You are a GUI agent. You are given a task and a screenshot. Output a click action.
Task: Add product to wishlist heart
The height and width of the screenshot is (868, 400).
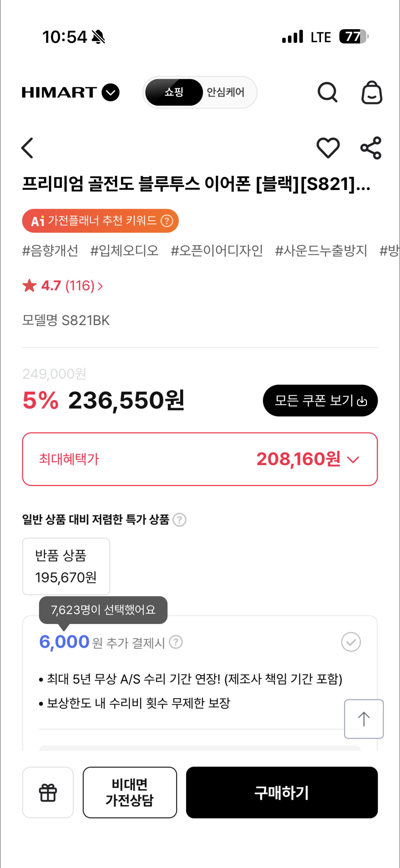coord(328,148)
